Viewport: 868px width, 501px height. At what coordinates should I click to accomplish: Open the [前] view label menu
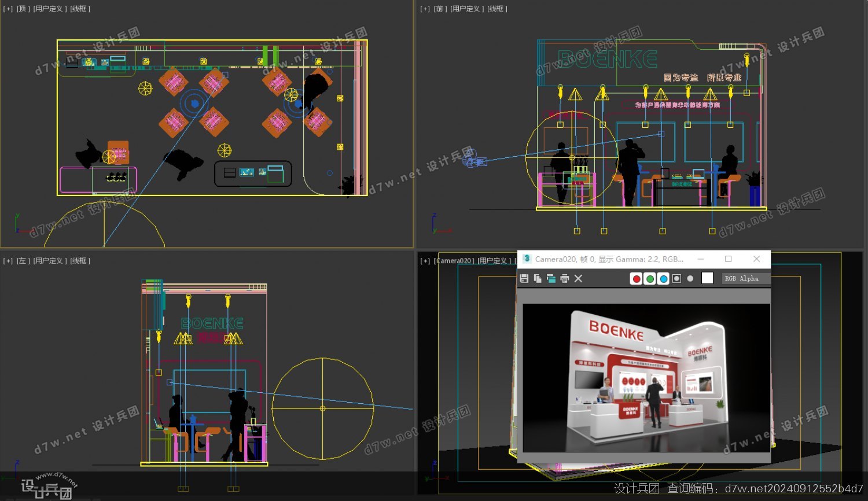(440, 9)
